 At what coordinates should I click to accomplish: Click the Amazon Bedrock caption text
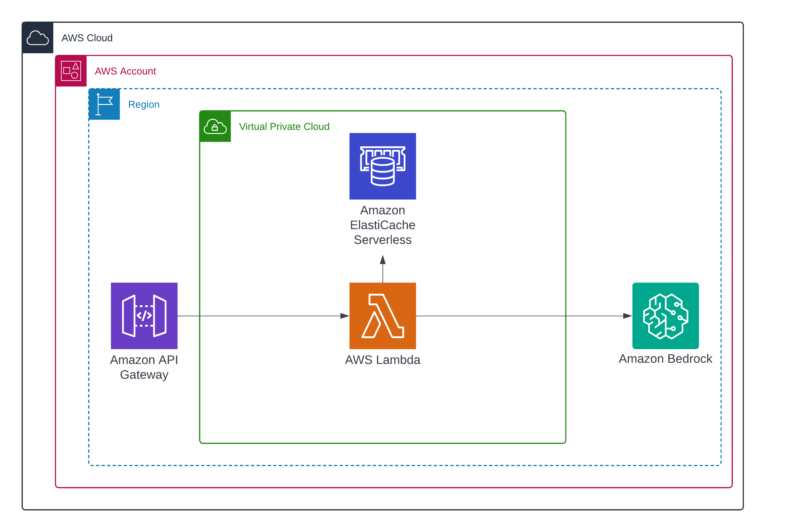click(x=665, y=359)
